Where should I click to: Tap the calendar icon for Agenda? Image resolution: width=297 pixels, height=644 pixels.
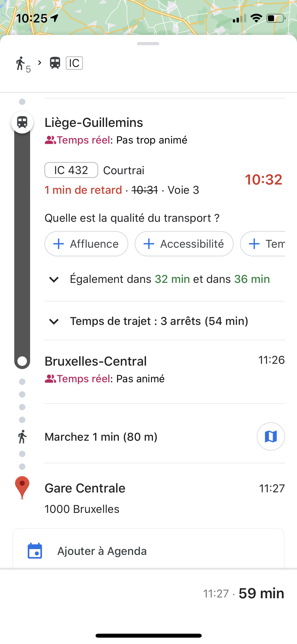[35, 551]
